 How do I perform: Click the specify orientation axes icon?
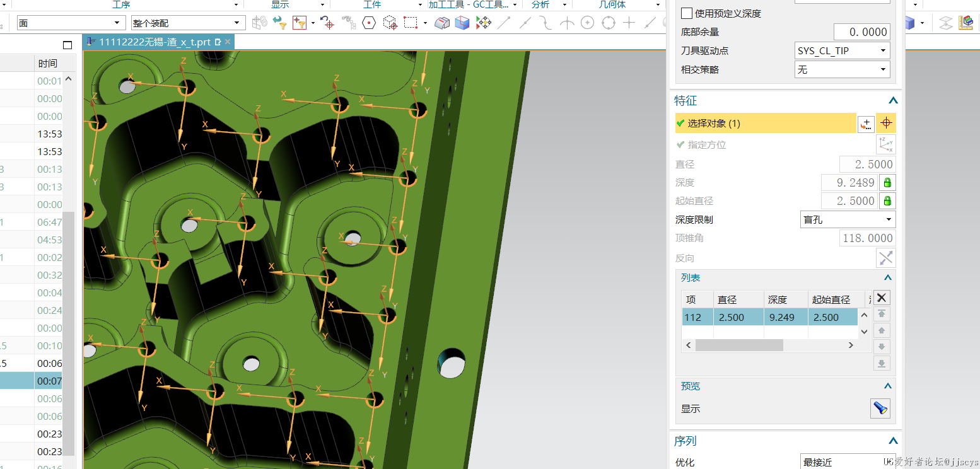click(x=886, y=144)
